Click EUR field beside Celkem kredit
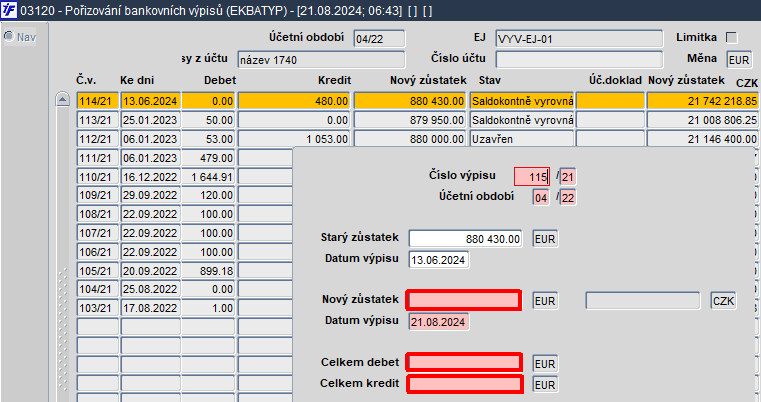The height and width of the screenshot is (402, 761). (x=545, y=385)
